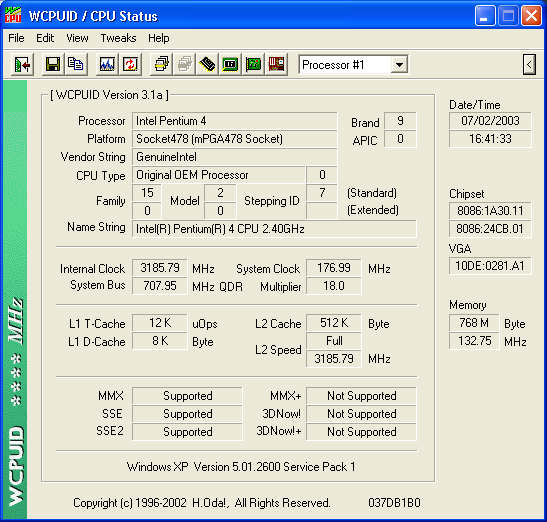
Task: Click the red refresh arrows icon
Action: 130,65
